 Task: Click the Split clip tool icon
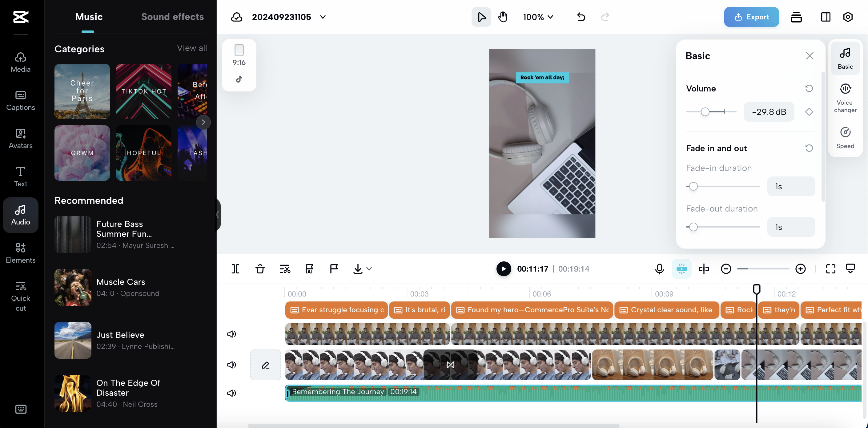[235, 269]
